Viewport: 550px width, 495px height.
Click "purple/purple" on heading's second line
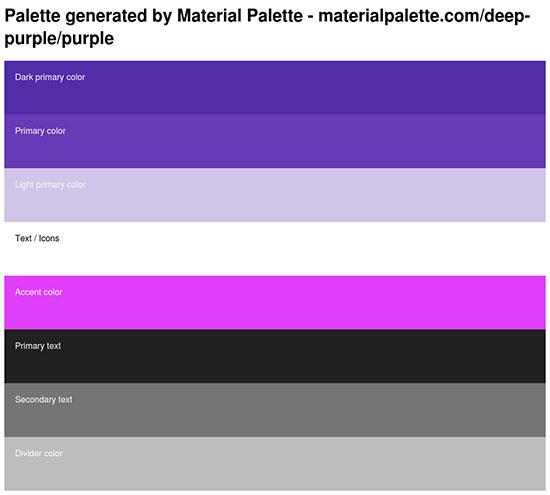coord(59,38)
